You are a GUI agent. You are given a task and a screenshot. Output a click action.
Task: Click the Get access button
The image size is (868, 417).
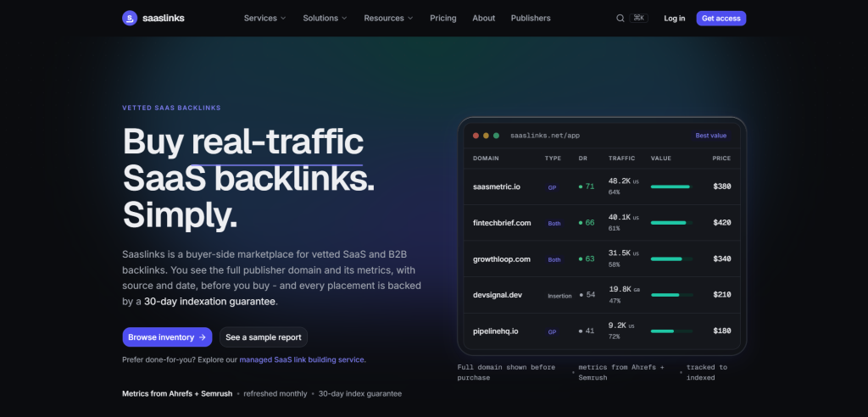coord(721,19)
